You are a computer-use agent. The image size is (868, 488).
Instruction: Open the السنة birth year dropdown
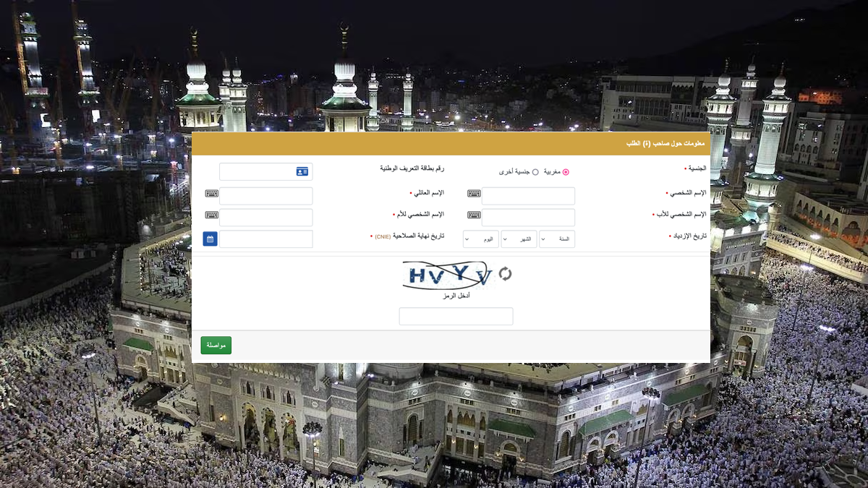pos(557,239)
